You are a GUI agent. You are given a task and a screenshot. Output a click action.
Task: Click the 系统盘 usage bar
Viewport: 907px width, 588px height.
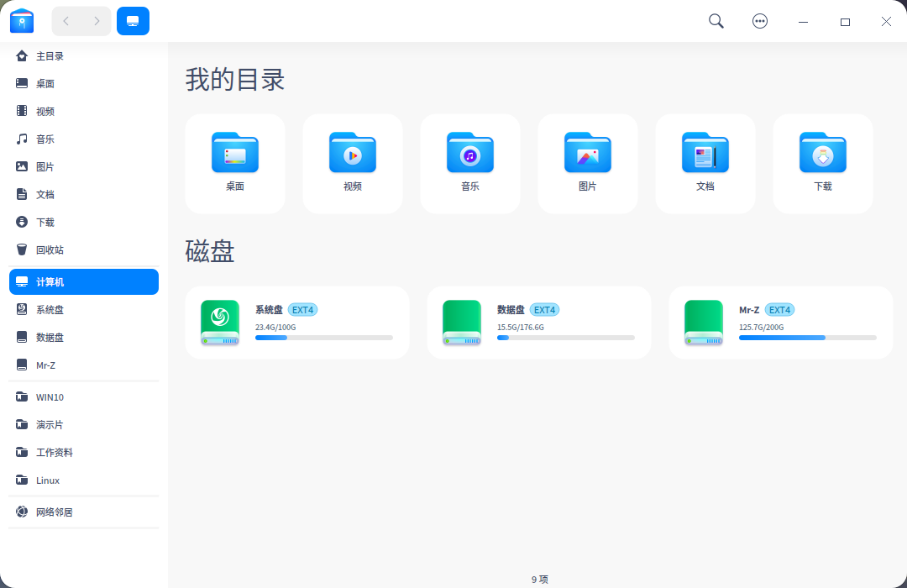(x=324, y=338)
